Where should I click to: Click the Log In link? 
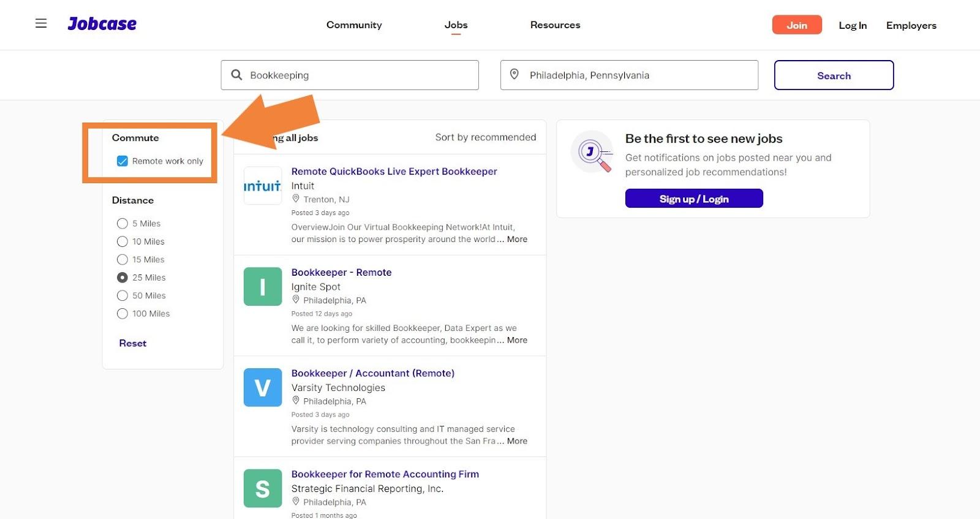coord(853,25)
